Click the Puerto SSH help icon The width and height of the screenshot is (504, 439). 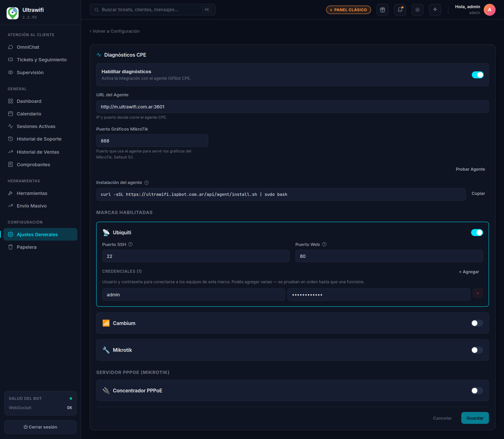(x=130, y=245)
